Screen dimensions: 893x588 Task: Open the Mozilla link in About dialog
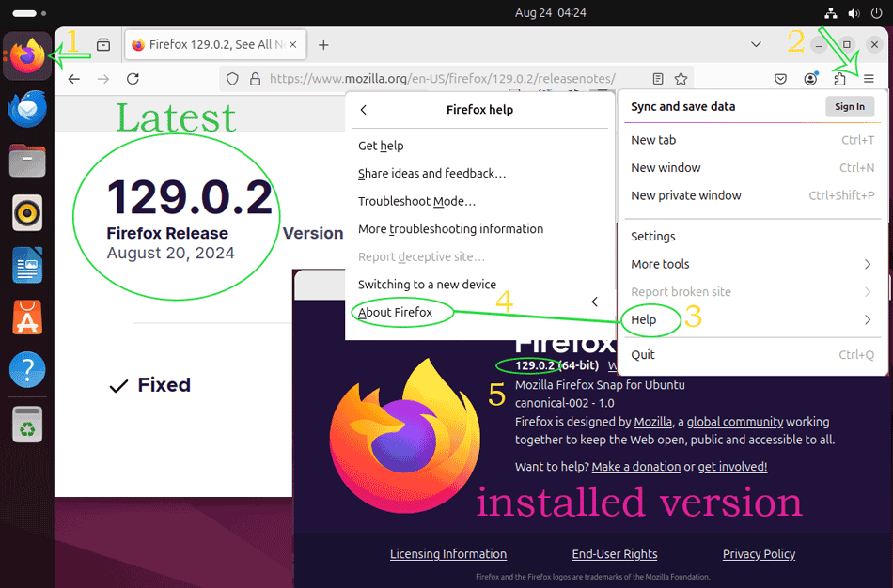(x=652, y=422)
